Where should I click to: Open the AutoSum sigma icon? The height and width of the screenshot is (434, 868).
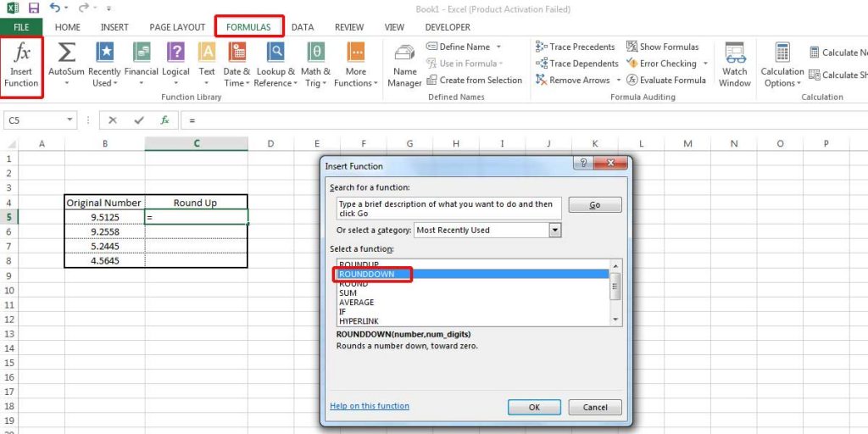click(x=66, y=53)
